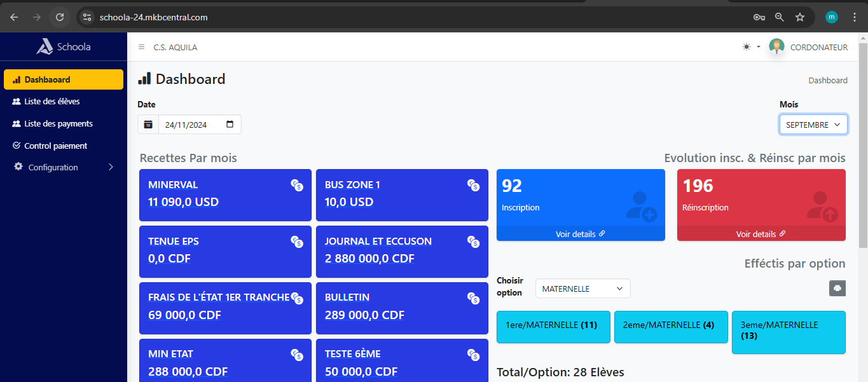The width and height of the screenshot is (868, 382).
Task: Open Liste des élèves in the sidebar
Action: [x=52, y=101]
